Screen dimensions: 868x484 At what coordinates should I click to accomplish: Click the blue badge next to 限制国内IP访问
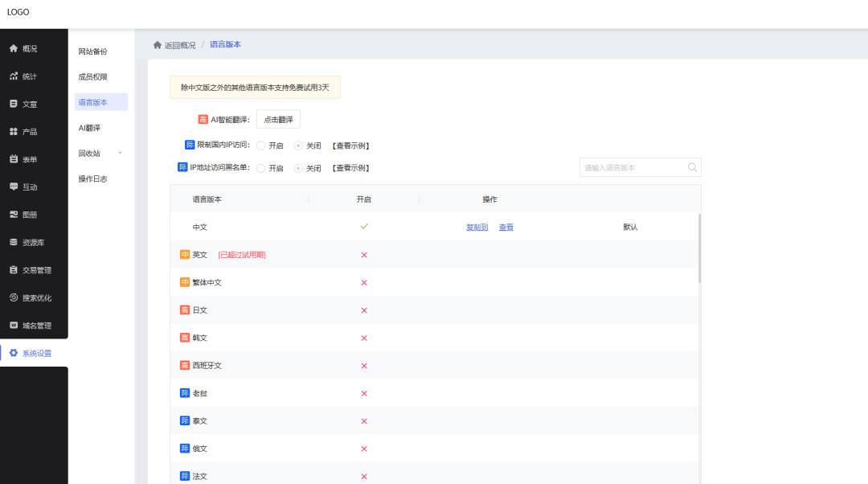pyautogui.click(x=190, y=145)
